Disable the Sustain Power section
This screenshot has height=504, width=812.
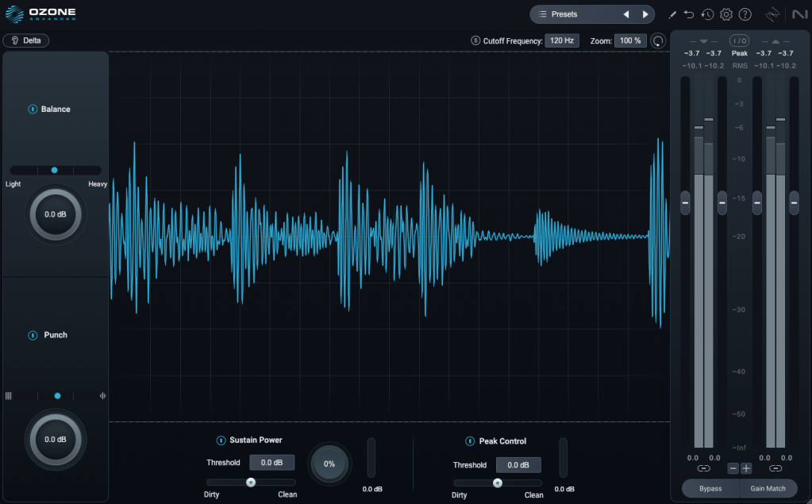tap(221, 441)
